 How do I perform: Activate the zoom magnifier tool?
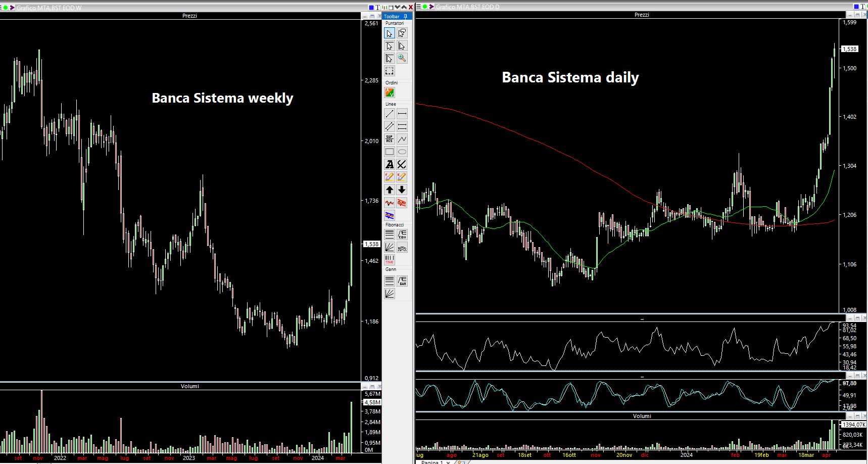click(402, 59)
